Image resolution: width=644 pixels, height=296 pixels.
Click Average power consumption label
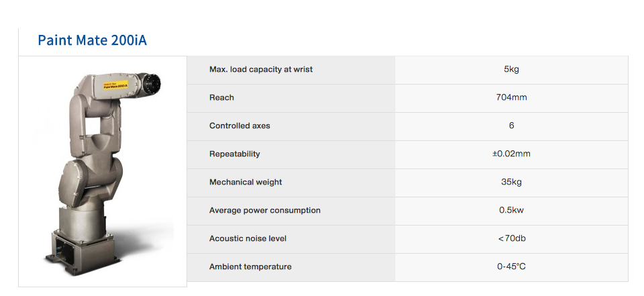(265, 210)
